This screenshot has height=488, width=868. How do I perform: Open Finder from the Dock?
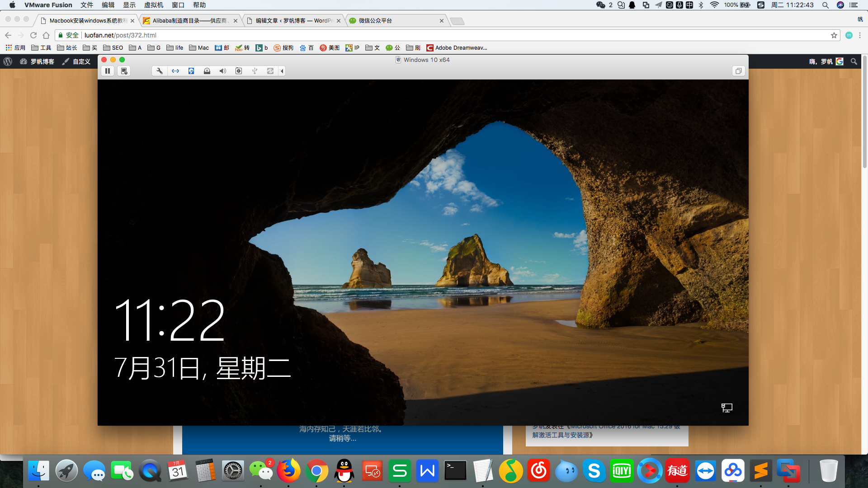pyautogui.click(x=38, y=471)
